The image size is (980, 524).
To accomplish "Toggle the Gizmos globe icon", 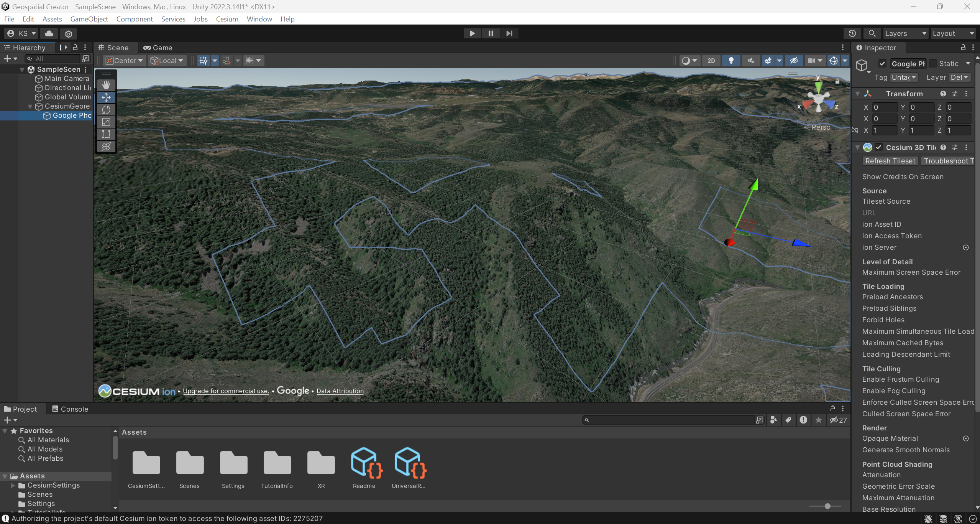I will click(834, 61).
